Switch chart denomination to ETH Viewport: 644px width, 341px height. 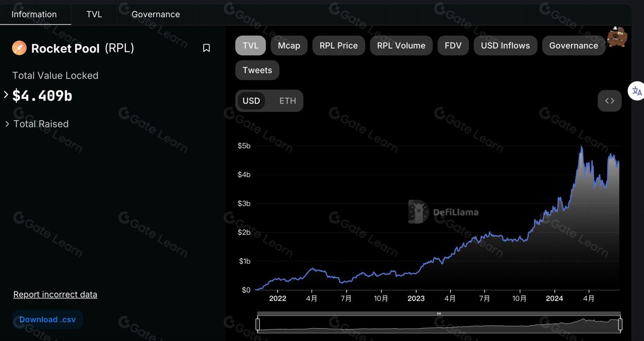287,101
